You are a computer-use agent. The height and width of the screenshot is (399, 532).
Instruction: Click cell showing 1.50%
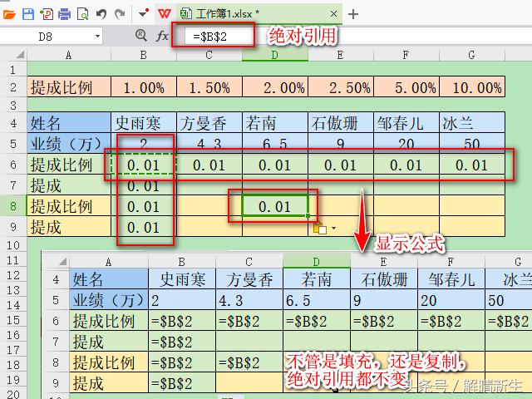click(x=209, y=87)
